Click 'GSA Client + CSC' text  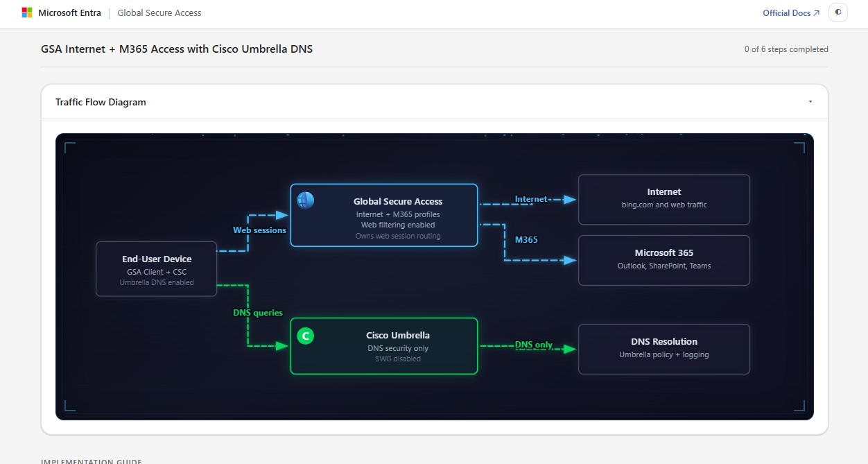pyautogui.click(x=157, y=272)
